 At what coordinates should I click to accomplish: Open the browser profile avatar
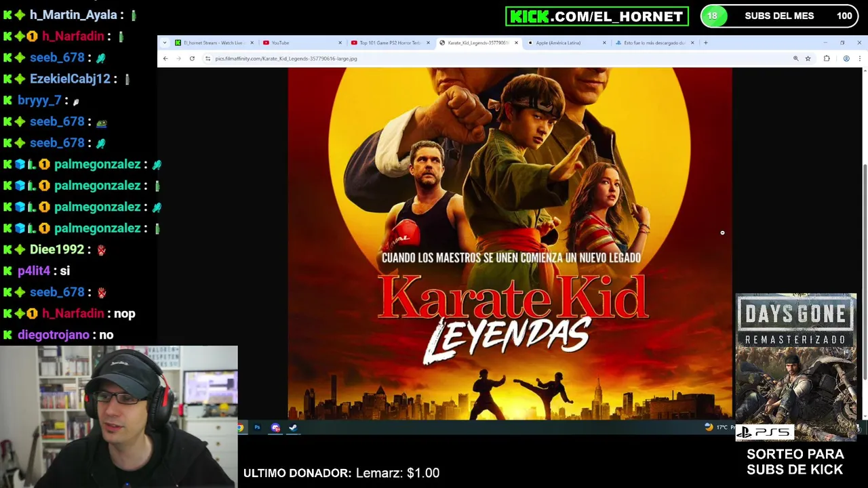point(846,58)
